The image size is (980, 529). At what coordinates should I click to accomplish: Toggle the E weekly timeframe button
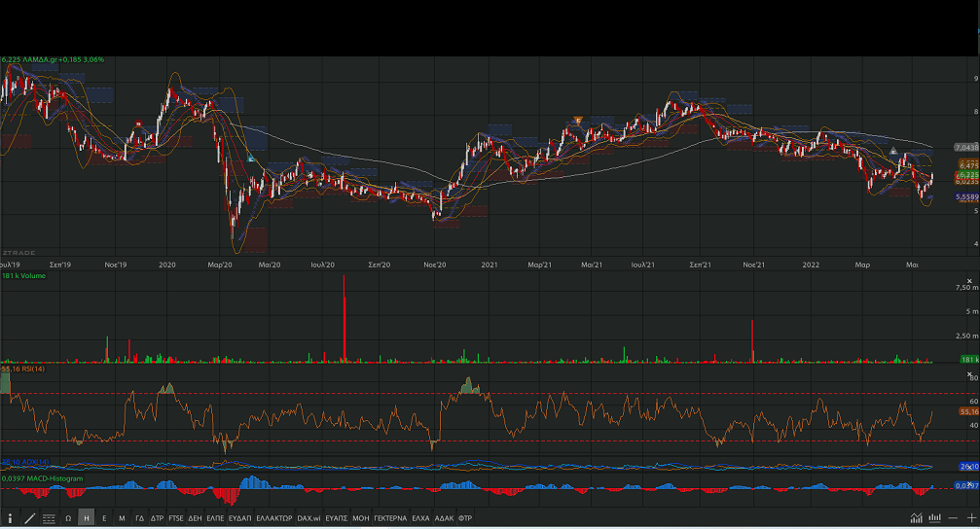(104, 518)
